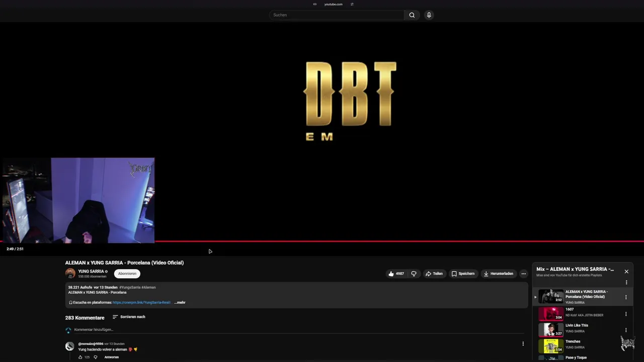Viewport: 644px width, 362px height.
Task: Select Pase y Toque playlist title
Action: [576, 357]
